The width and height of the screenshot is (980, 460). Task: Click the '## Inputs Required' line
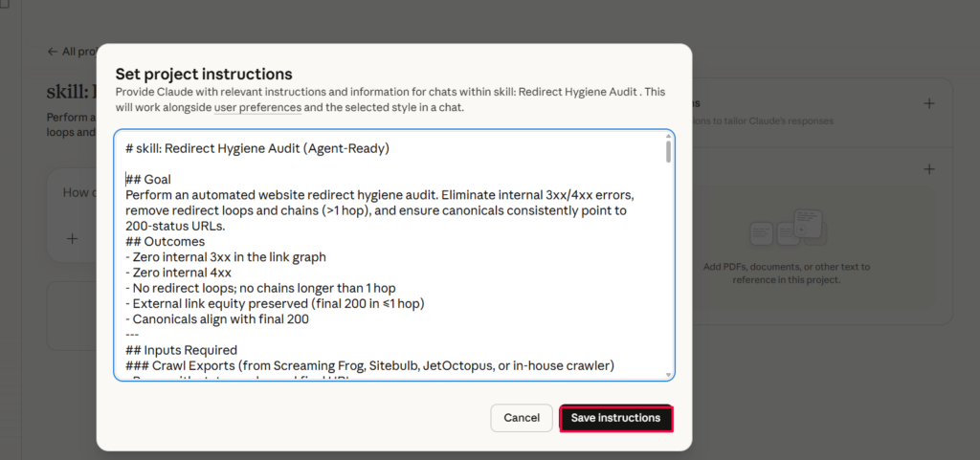181,350
